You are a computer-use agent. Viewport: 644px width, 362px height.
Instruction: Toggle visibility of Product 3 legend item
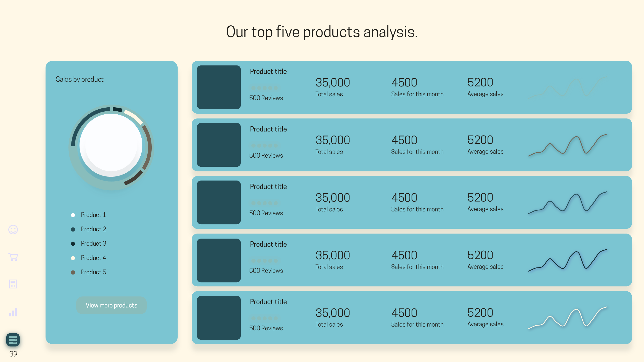(93, 244)
